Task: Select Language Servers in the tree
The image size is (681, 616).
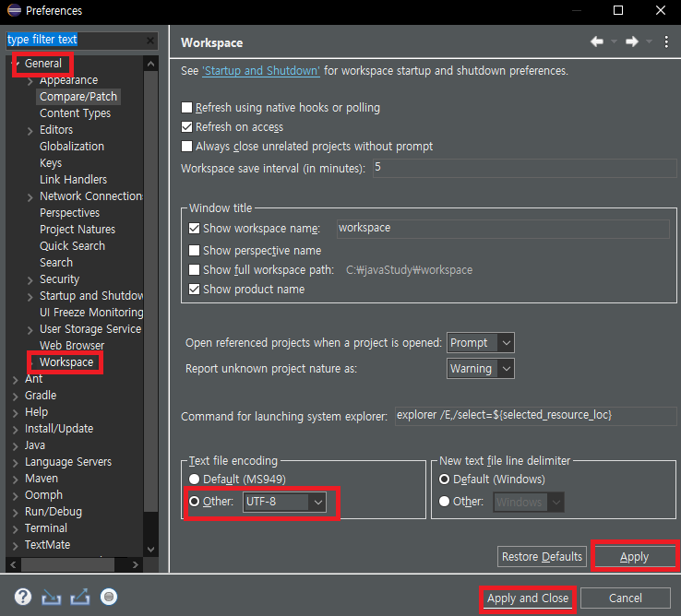Action: tap(68, 461)
